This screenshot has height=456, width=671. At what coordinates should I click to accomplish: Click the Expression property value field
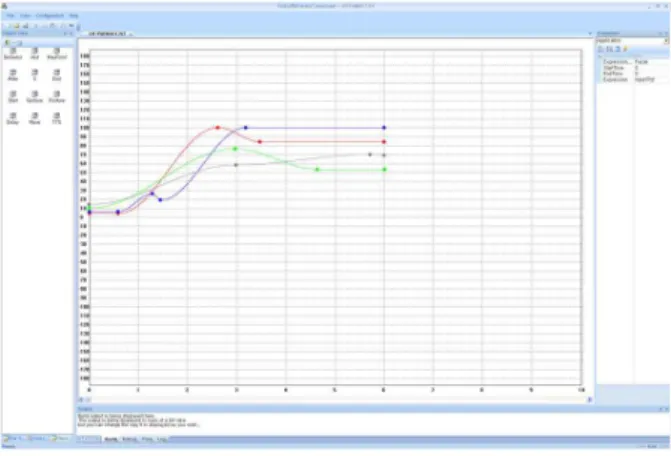pyautogui.click(x=651, y=80)
